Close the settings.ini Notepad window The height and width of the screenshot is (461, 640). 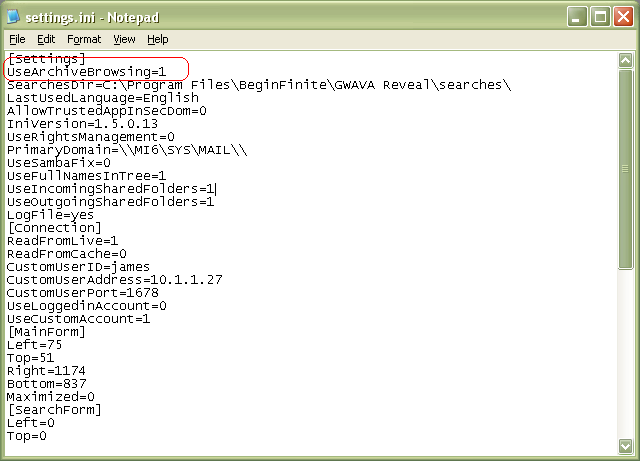click(x=623, y=17)
